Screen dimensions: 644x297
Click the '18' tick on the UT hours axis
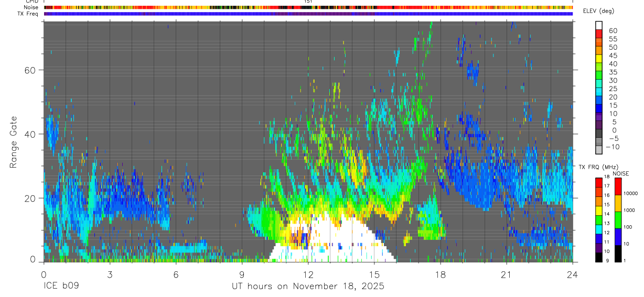click(x=440, y=274)
